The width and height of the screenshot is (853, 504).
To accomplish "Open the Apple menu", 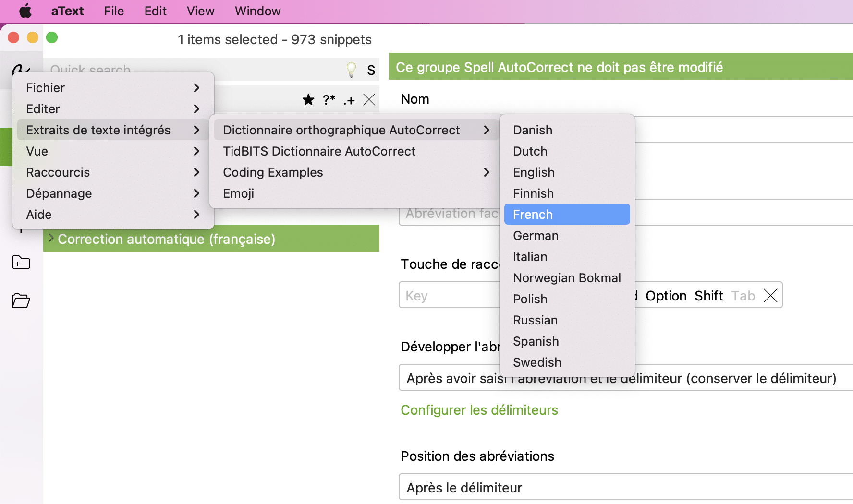I will 25,11.
